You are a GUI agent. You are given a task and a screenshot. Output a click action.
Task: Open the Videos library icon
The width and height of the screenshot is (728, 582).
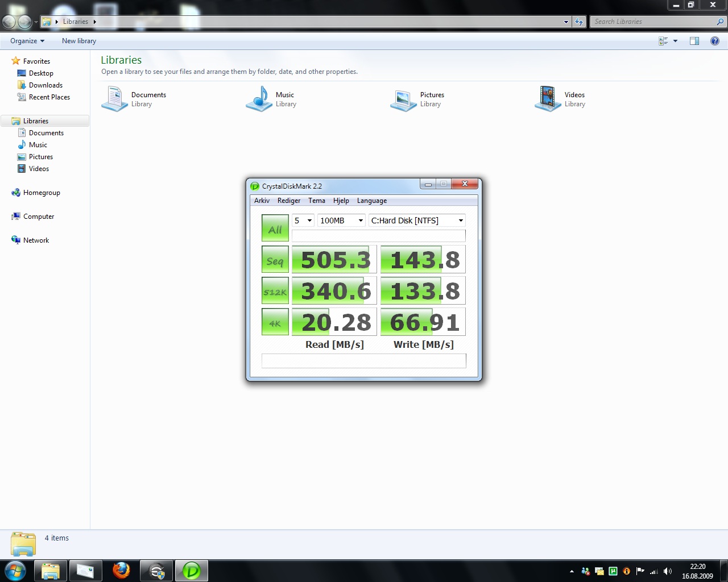click(548, 99)
